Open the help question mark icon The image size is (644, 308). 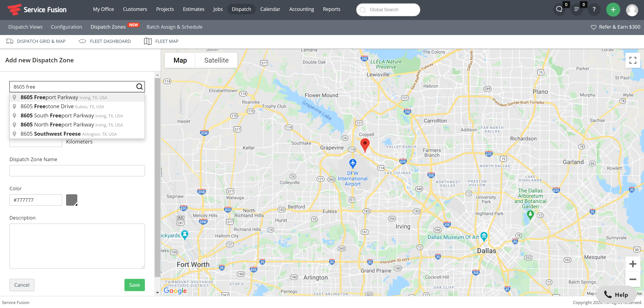pos(594,10)
